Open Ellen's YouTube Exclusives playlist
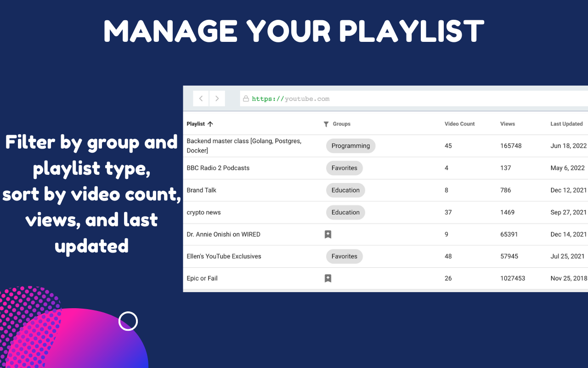588x368 pixels. (x=224, y=256)
